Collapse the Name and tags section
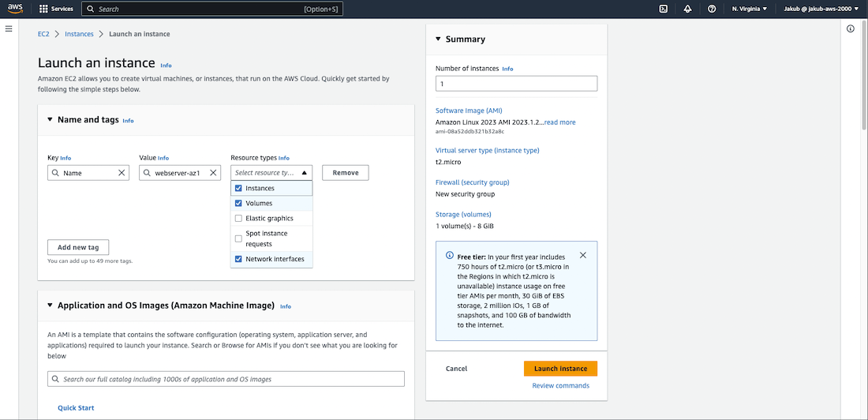This screenshot has height=420, width=868. [x=50, y=120]
